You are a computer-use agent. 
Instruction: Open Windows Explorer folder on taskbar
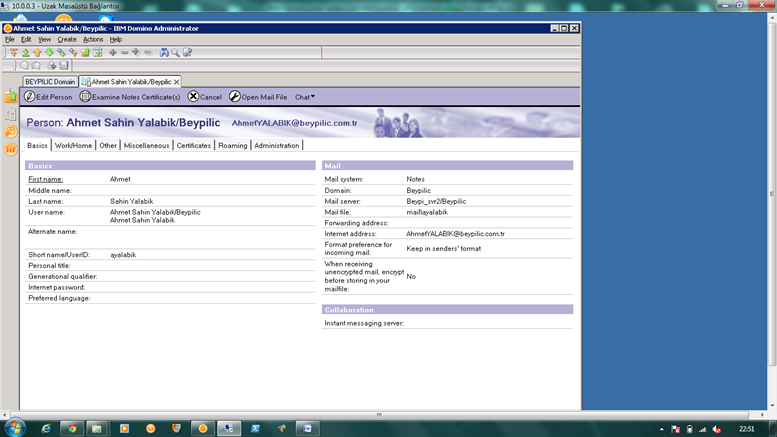point(97,429)
